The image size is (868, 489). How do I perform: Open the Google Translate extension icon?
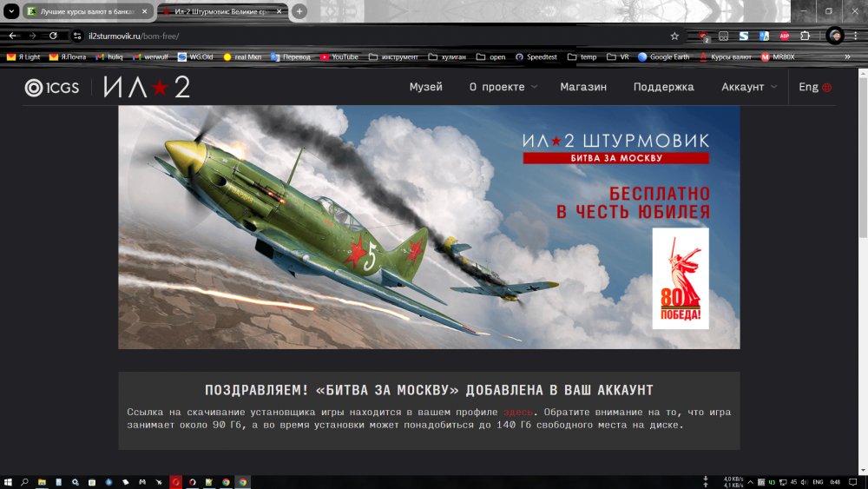pos(764,36)
